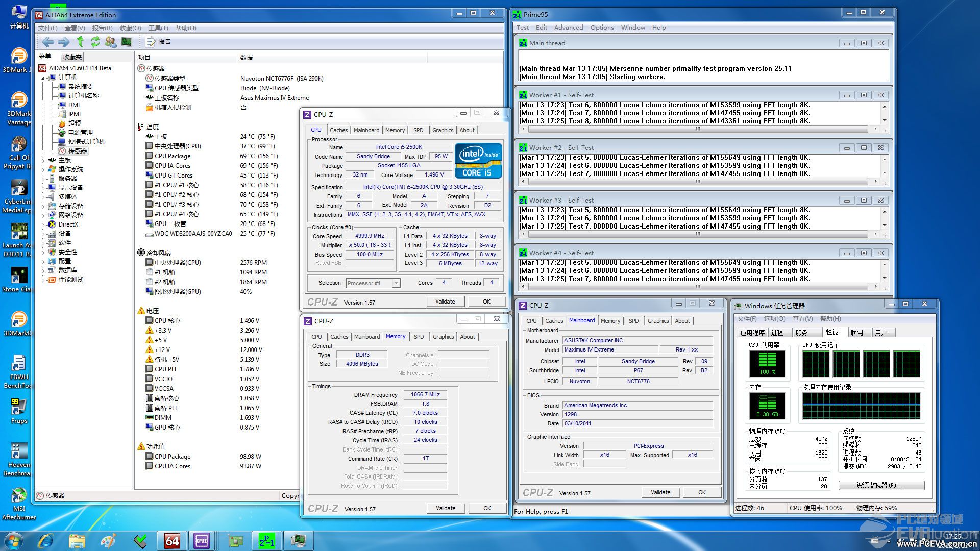Expand the 性能测试 node in AIDA64 tree
This screenshot has height=551, width=980.
point(43,280)
